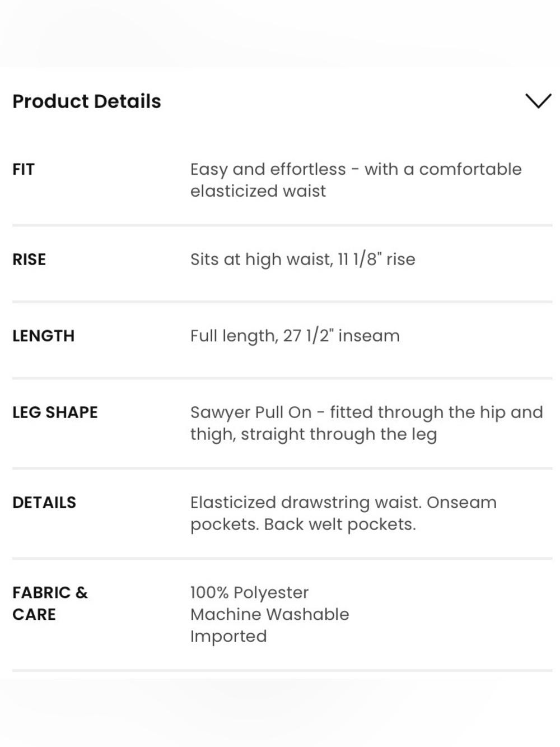Click the 100% Polyester text
This screenshot has height=747, width=560.
(249, 592)
